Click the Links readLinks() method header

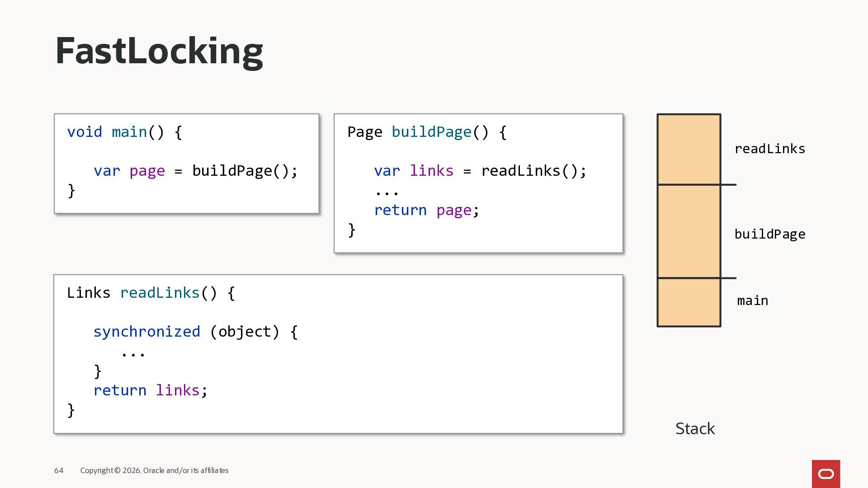tap(151, 293)
